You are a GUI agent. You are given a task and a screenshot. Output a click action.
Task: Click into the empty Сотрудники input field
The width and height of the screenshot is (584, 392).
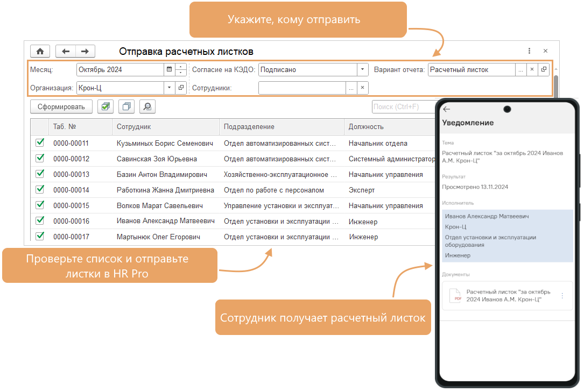[x=302, y=88]
